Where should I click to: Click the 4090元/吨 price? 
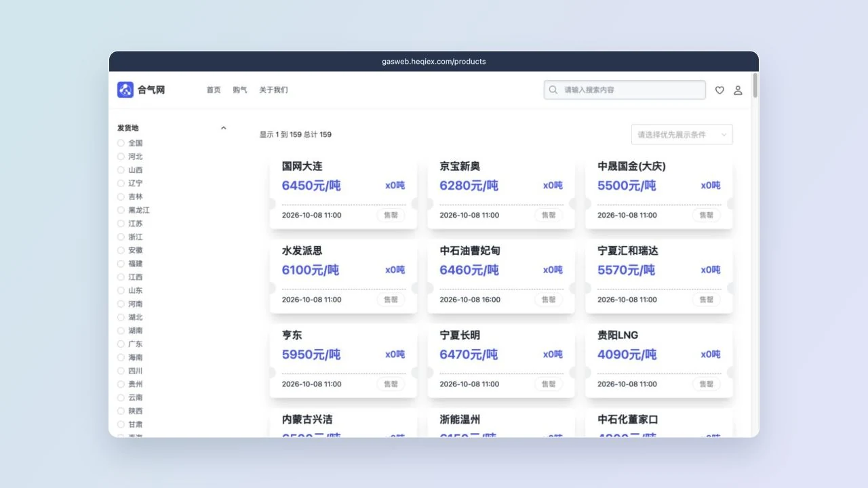[627, 354]
